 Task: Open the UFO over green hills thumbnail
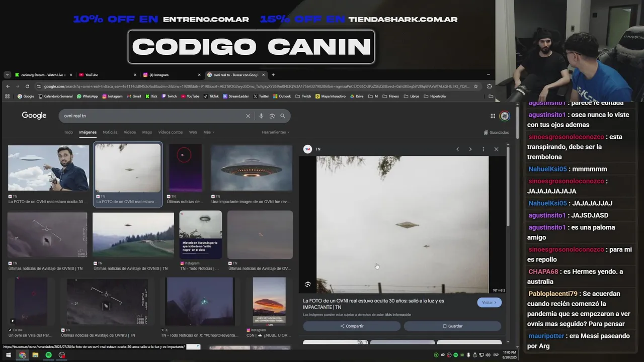pos(133,235)
